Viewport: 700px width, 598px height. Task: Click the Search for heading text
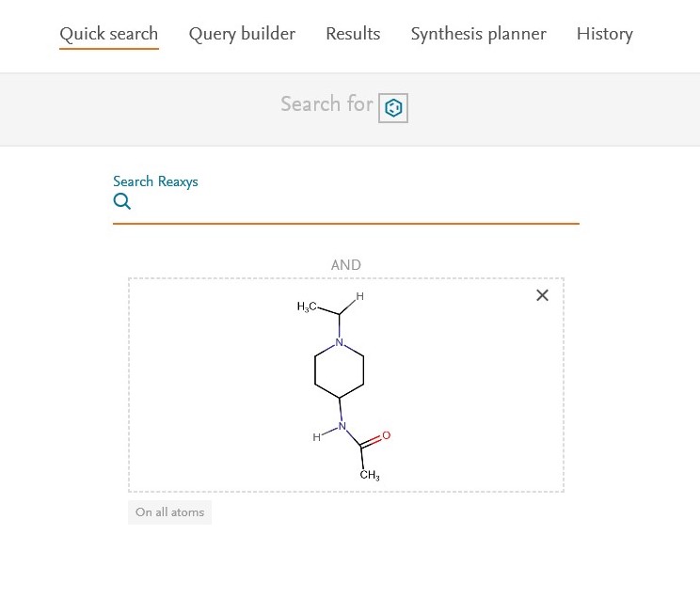click(326, 104)
